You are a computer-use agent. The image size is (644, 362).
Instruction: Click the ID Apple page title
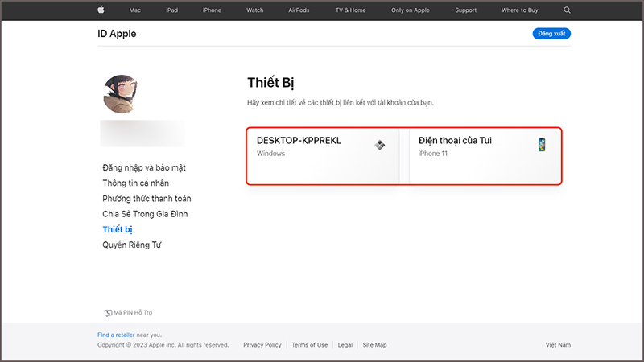pos(117,34)
